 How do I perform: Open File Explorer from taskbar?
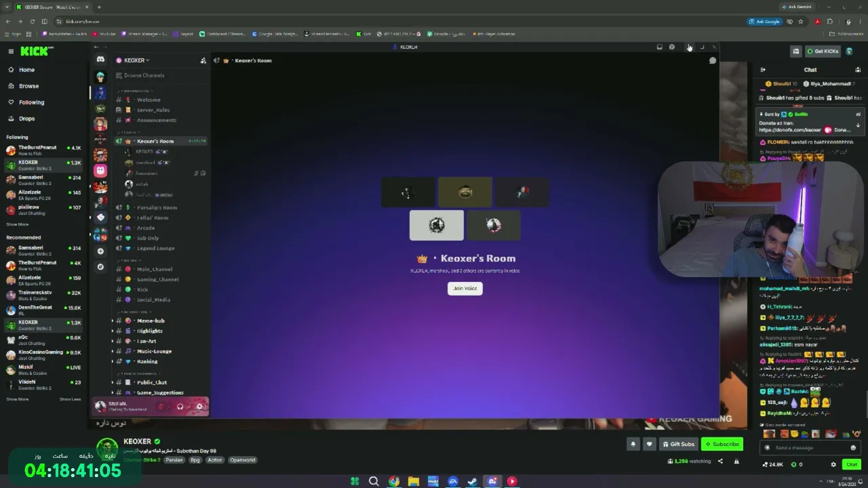pos(414,481)
